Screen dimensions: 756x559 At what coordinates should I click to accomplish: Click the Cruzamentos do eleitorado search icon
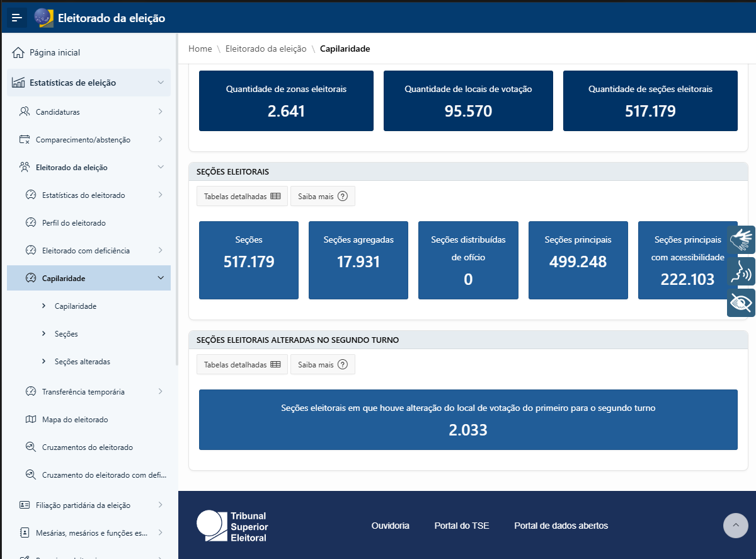coord(31,447)
